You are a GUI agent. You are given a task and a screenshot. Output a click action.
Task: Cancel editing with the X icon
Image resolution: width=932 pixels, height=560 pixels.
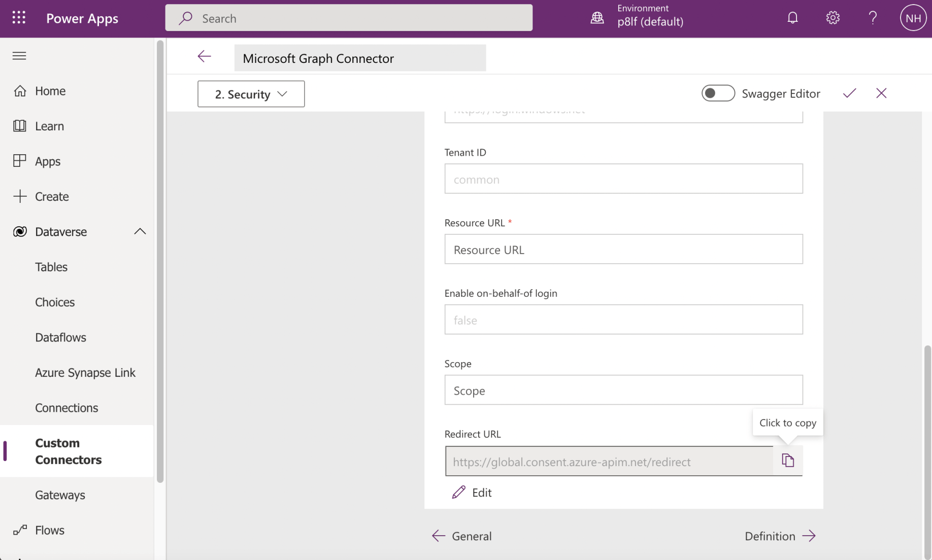[x=881, y=93]
